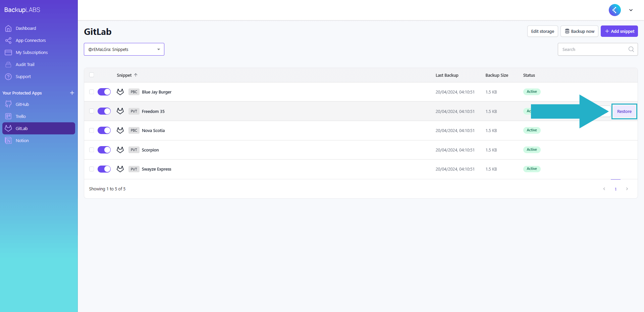Check the Freedom 35 checkbox
Image resolution: width=644 pixels, height=312 pixels.
92,111
